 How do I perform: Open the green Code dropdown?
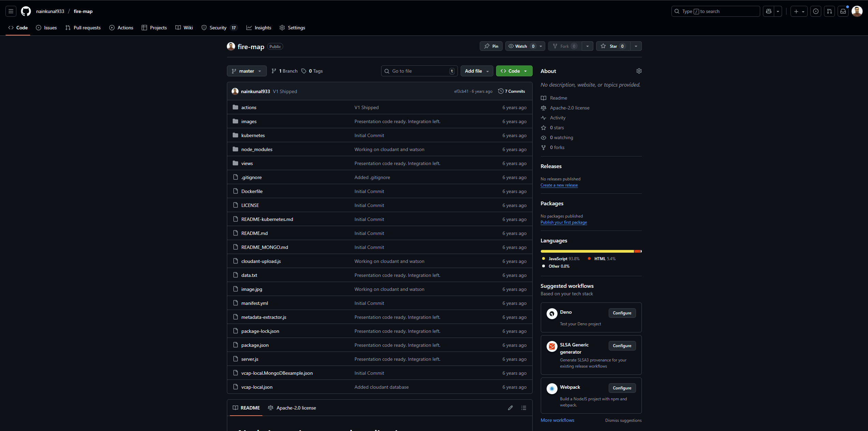pos(514,71)
